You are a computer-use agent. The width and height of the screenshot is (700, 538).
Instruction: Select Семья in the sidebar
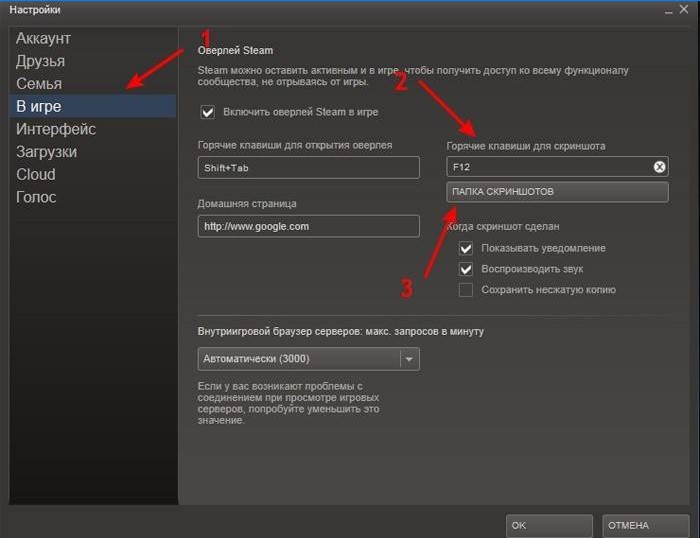click(39, 84)
